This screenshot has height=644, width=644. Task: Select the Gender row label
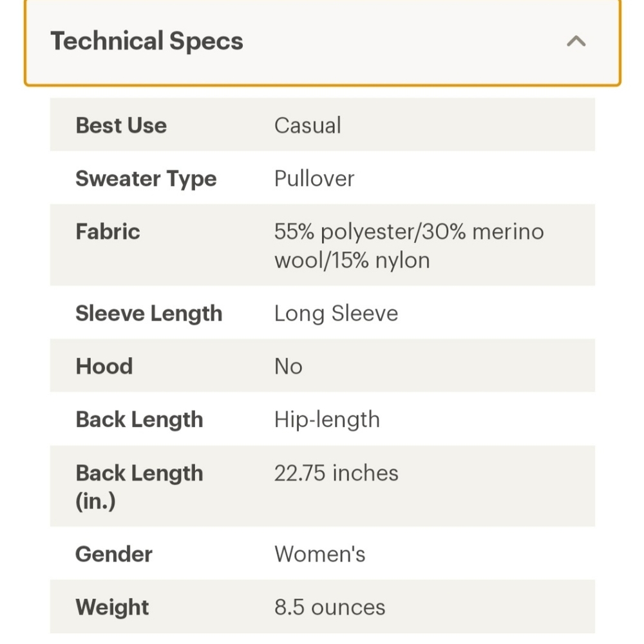pos(114,554)
